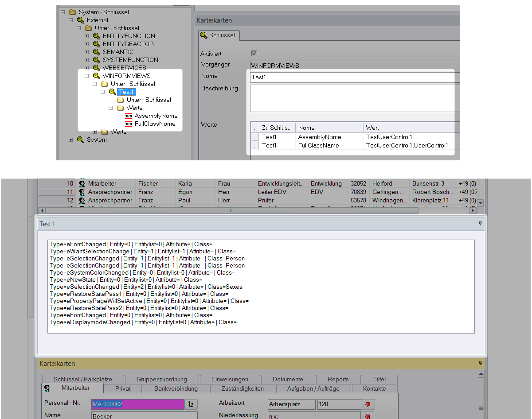
Task: Click the '..' row button for FullClassName
Action: tap(255, 145)
